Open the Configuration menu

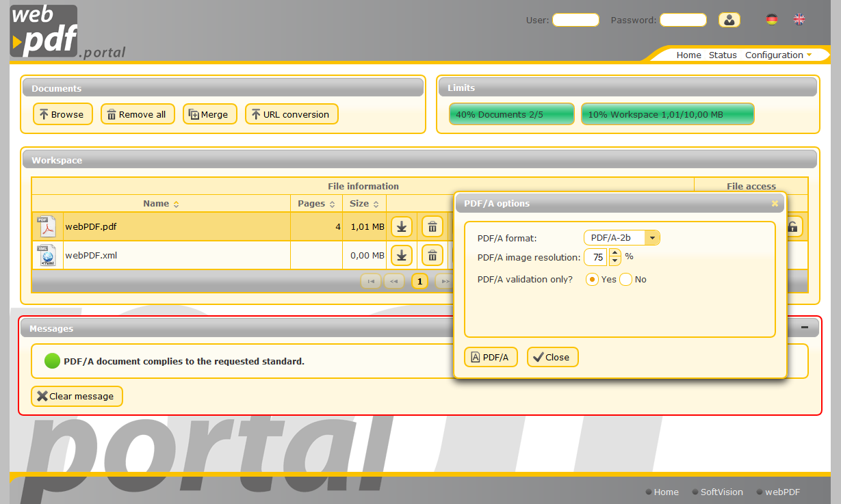tap(774, 55)
